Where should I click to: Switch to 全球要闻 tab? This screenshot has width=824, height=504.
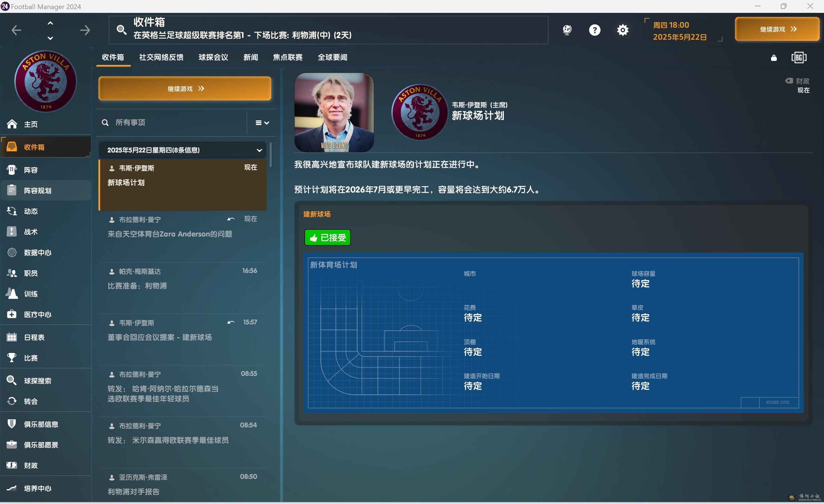pyautogui.click(x=332, y=57)
